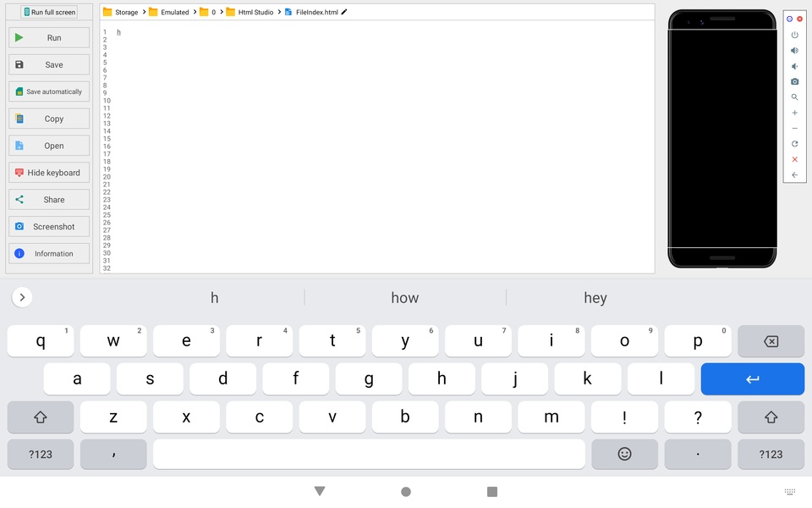Choose the 'hey' word suggestion
The image size is (812, 508).
(x=595, y=297)
